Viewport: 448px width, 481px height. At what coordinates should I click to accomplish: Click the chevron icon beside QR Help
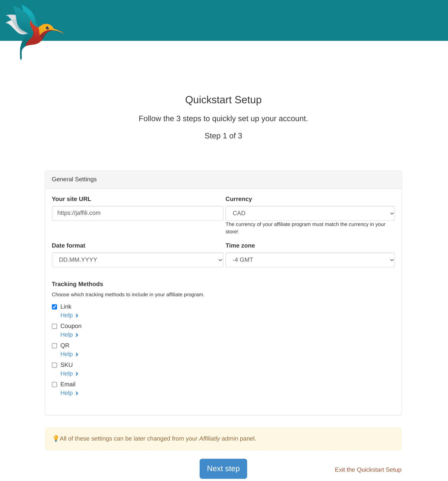[77, 354]
